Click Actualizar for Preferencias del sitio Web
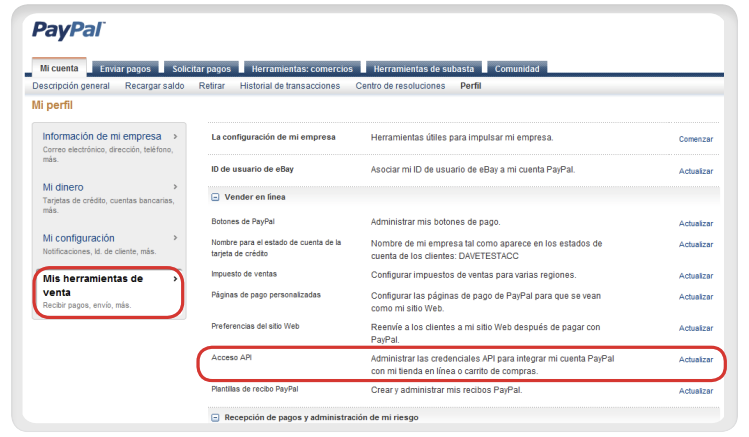This screenshot has height=437, width=749. point(696,329)
